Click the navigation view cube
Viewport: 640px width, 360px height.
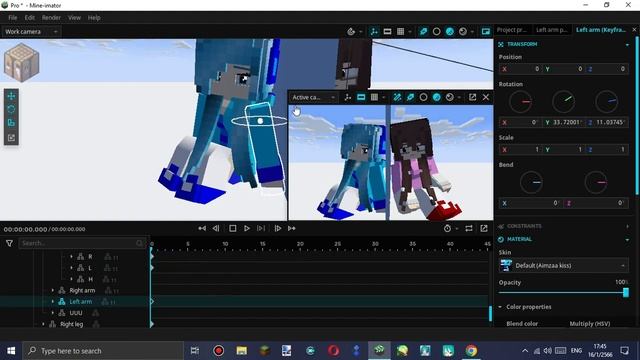coord(21,62)
